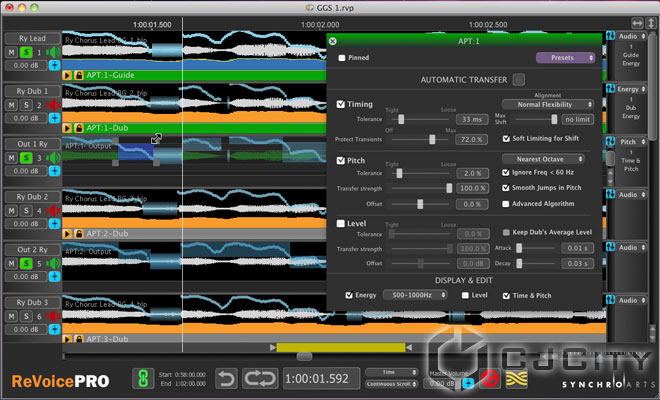Toggle the Out 1 Ry speaker icon
This screenshot has width=660, height=400.
(x=53, y=158)
